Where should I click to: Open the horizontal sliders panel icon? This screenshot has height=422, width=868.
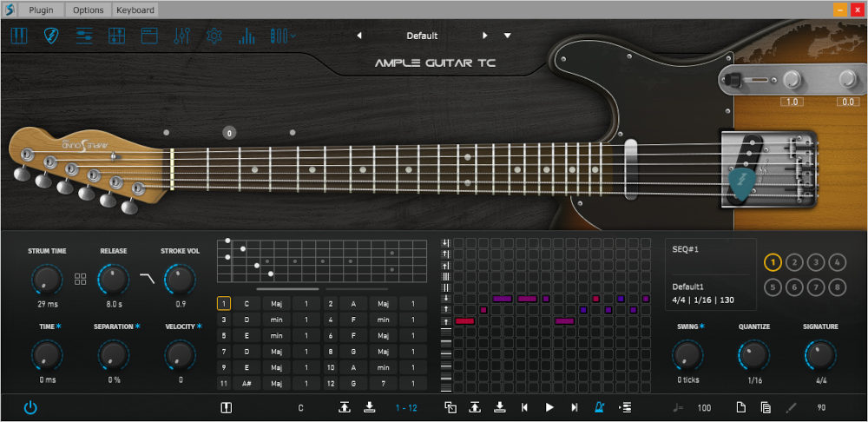click(x=84, y=36)
